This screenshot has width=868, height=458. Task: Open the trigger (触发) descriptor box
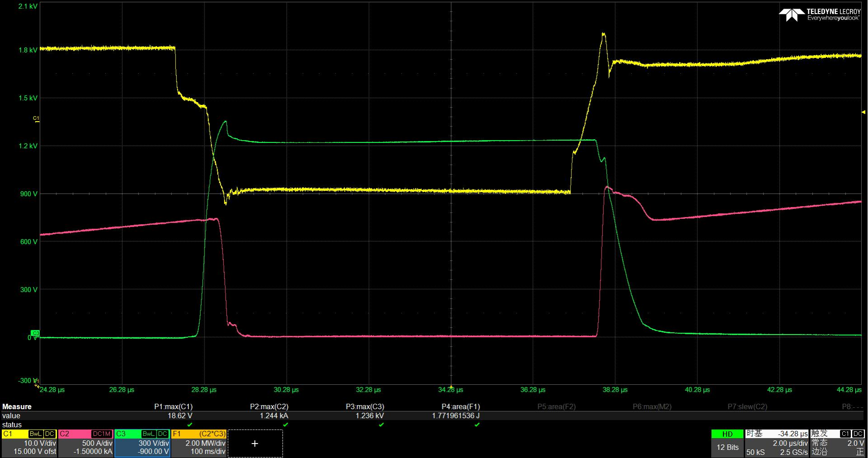837,443
